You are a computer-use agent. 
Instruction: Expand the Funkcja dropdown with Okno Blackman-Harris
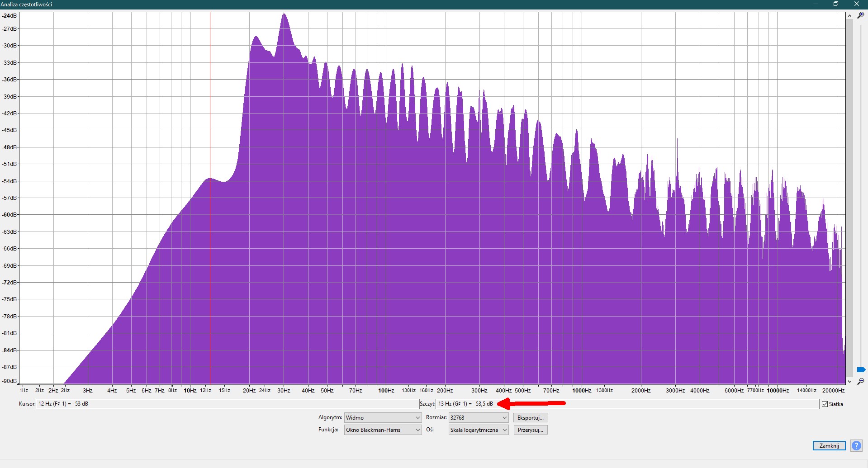[x=383, y=430]
